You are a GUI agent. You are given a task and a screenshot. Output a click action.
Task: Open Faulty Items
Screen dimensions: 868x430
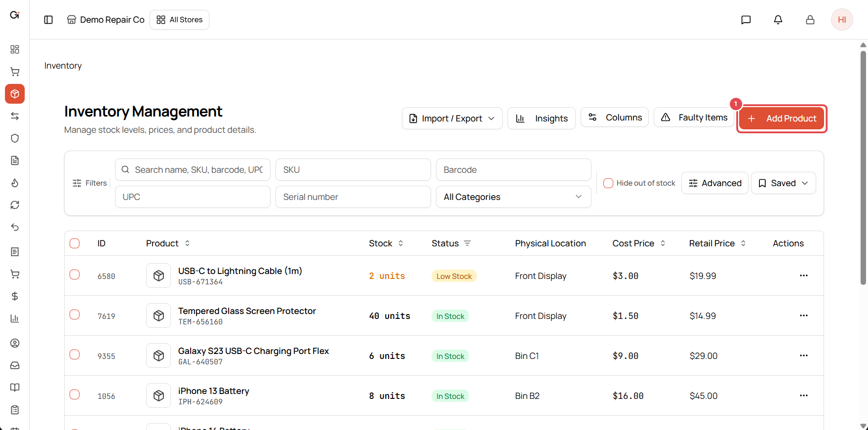[694, 117]
